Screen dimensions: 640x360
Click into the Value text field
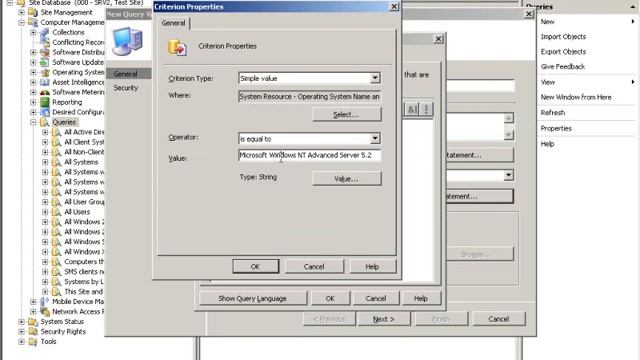(310, 155)
